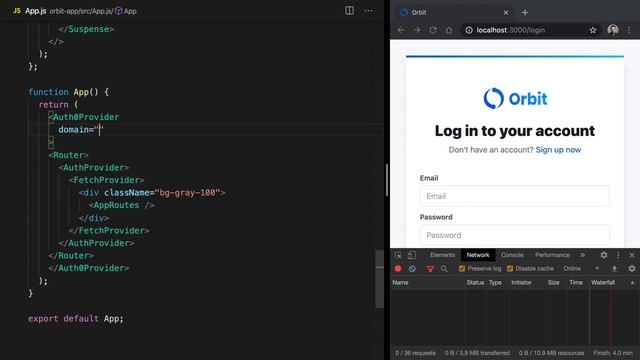The image size is (640, 360).
Task: Go back in the browser
Action: (401, 30)
